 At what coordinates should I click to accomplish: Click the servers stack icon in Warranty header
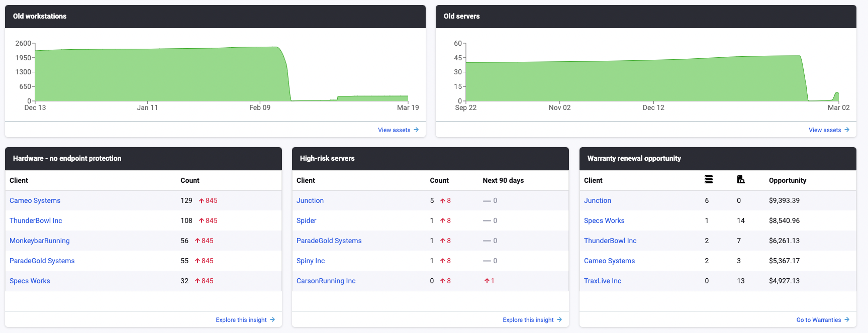[x=709, y=180]
